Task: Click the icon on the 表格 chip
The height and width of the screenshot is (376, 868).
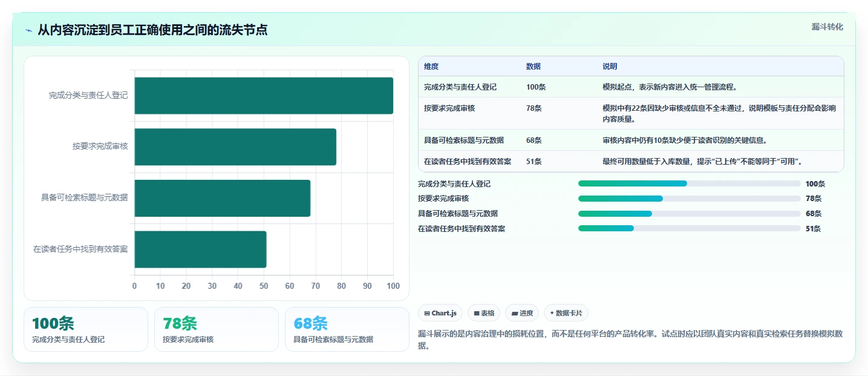Action: coord(477,313)
